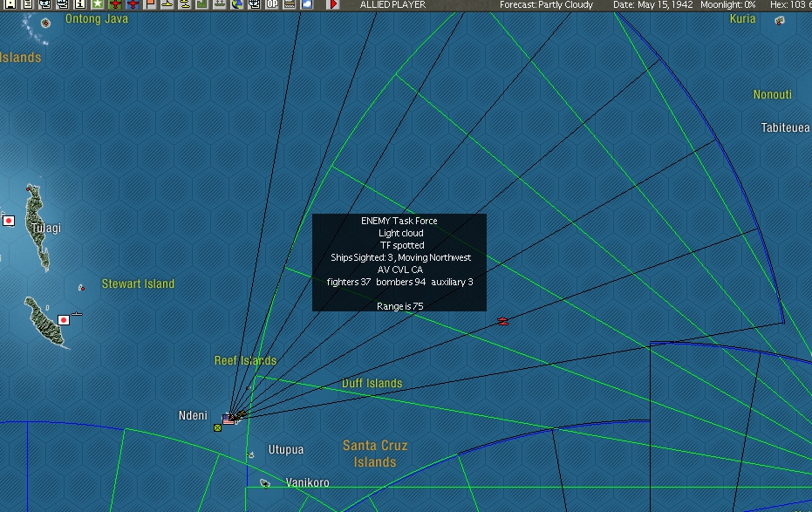The height and width of the screenshot is (512, 812).
Task: Click the Tabiteuea map label
Action: 785,127
